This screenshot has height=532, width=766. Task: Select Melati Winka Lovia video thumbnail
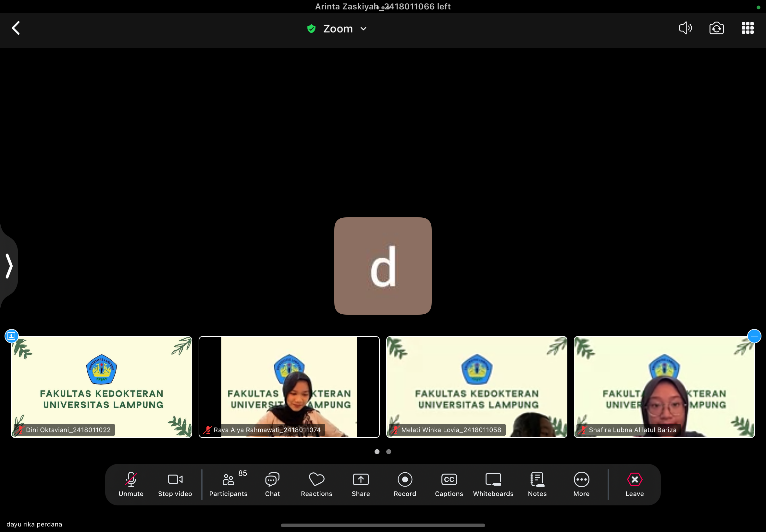click(x=476, y=387)
